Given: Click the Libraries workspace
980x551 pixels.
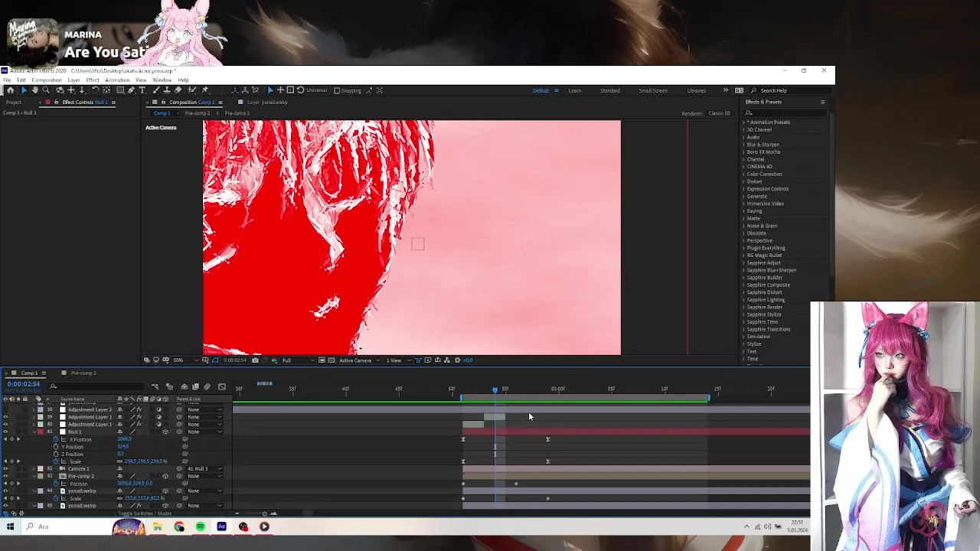Looking at the screenshot, I should click(x=697, y=90).
